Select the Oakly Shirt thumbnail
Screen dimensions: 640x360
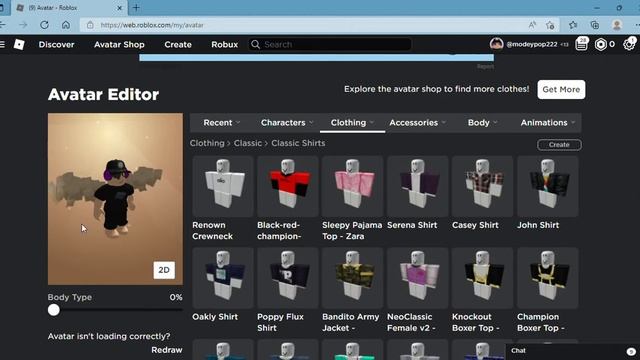click(x=222, y=278)
